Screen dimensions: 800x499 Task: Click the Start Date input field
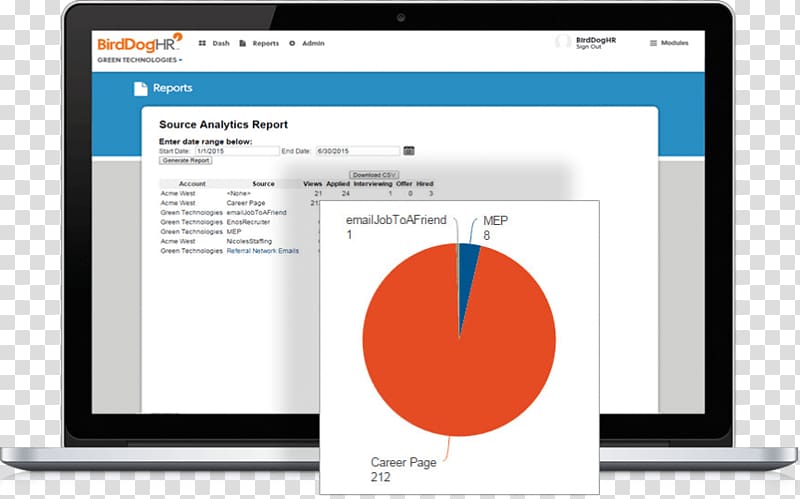(x=237, y=151)
